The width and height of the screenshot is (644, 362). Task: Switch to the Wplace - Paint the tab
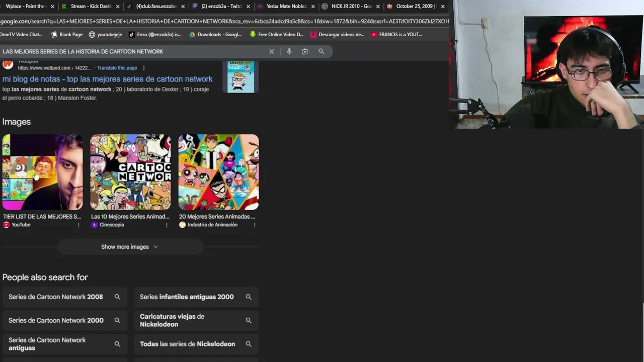(25, 7)
